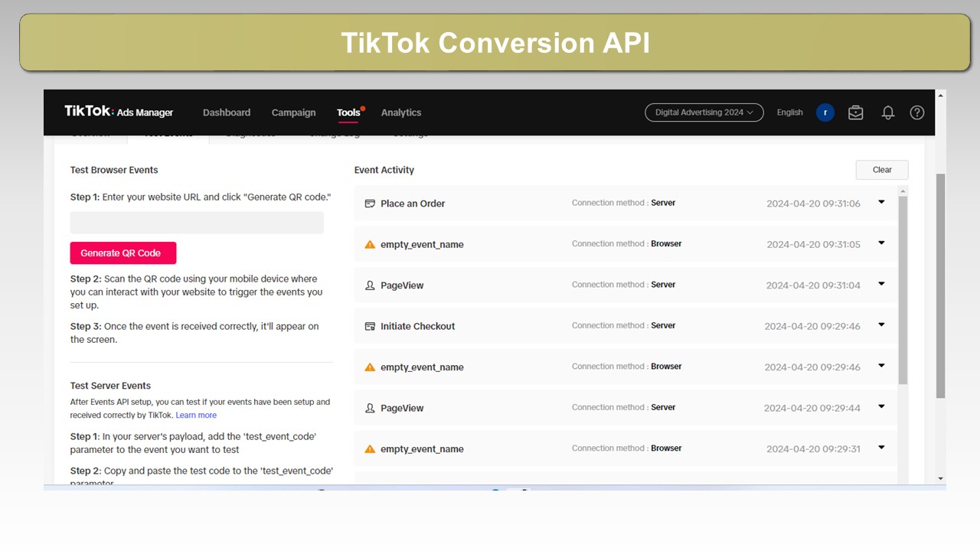
Task: Expand the empty_event_name row at 09:29:31
Action: pyautogui.click(x=881, y=448)
